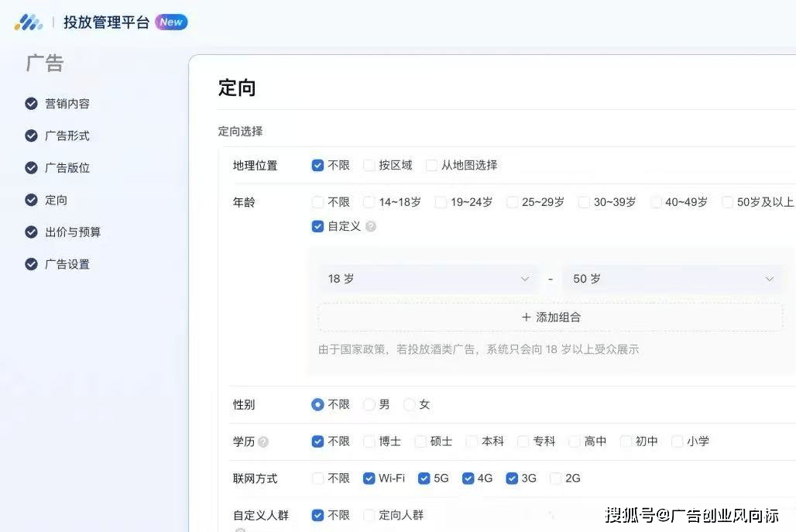Click the 添加组合 button
Screen dimensions: 796x532
pos(551,317)
